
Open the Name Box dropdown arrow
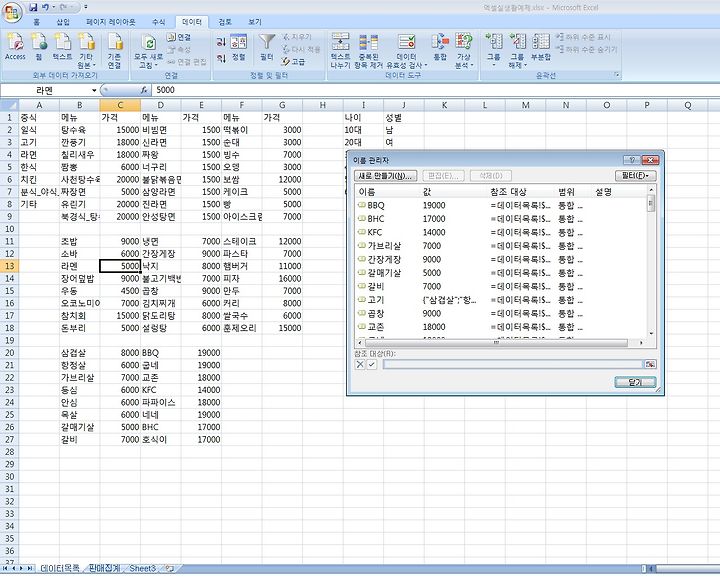[94, 90]
